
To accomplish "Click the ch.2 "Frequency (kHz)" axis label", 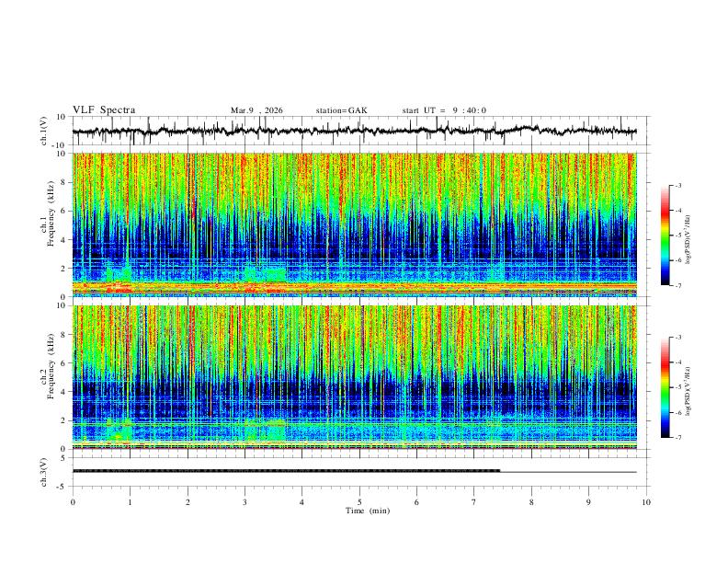I will (x=51, y=366).
